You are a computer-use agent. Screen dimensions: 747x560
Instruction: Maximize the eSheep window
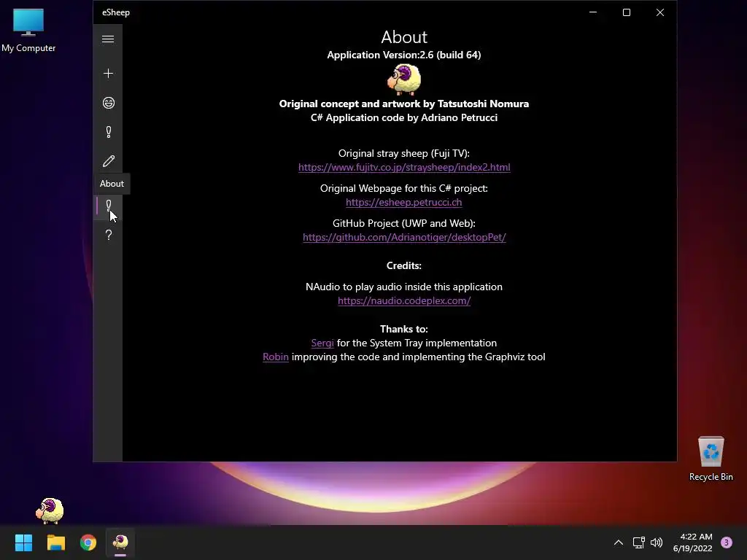click(x=627, y=12)
